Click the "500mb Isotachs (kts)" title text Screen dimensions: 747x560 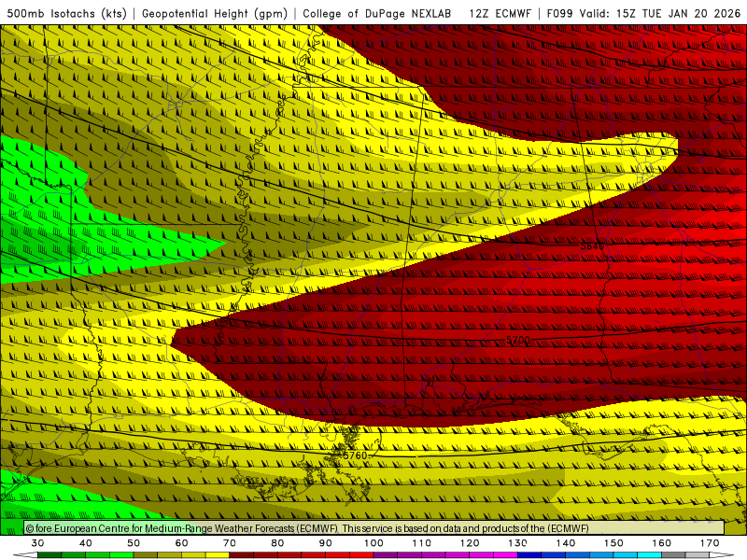click(x=66, y=13)
